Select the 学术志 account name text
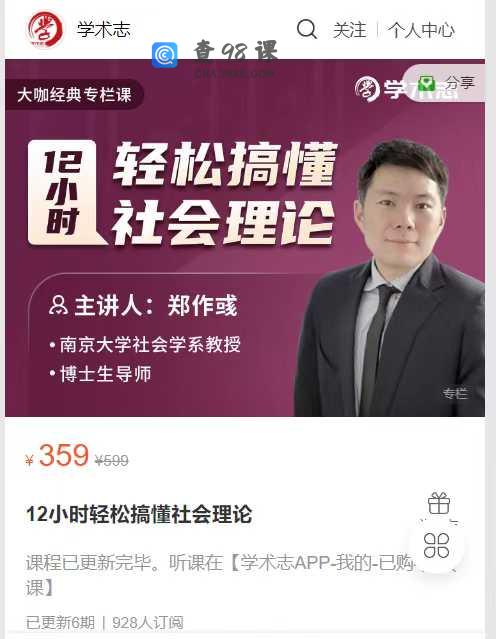Image resolution: width=496 pixels, height=639 pixels. point(104,29)
